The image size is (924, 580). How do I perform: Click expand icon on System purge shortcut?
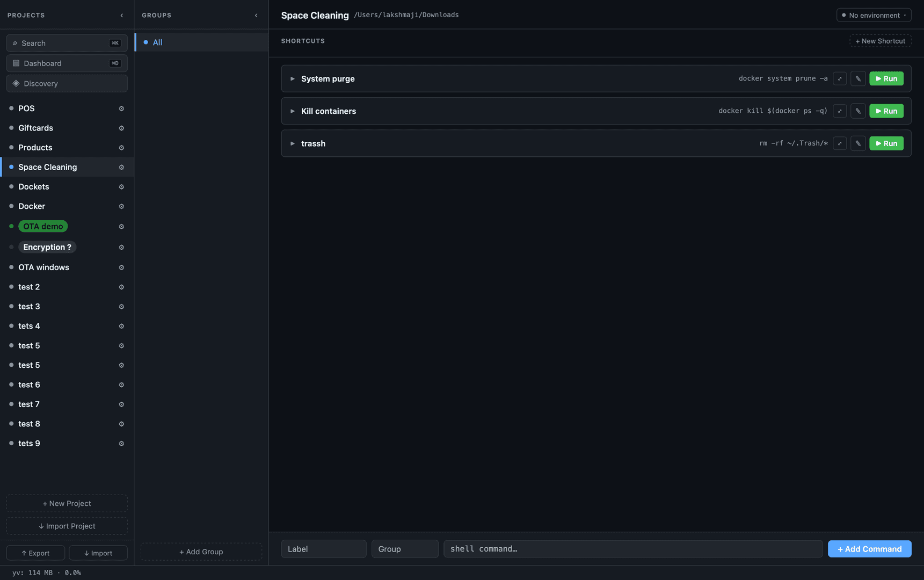(840, 79)
